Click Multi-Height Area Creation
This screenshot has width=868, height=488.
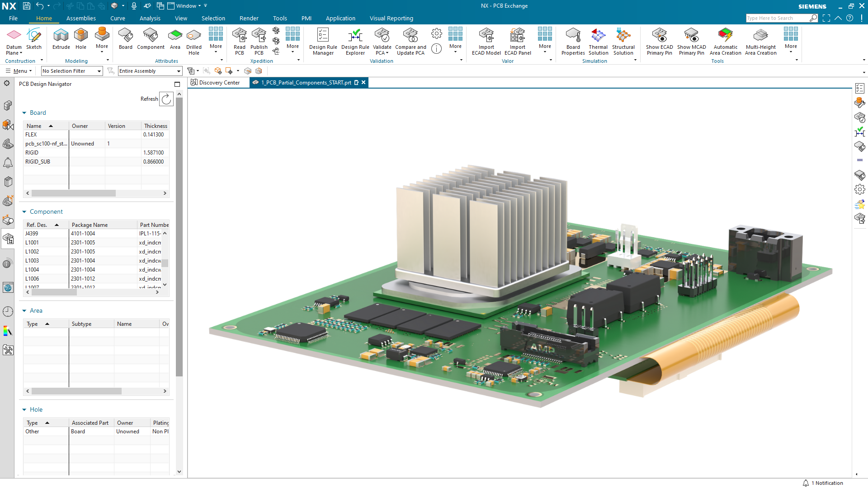click(761, 41)
